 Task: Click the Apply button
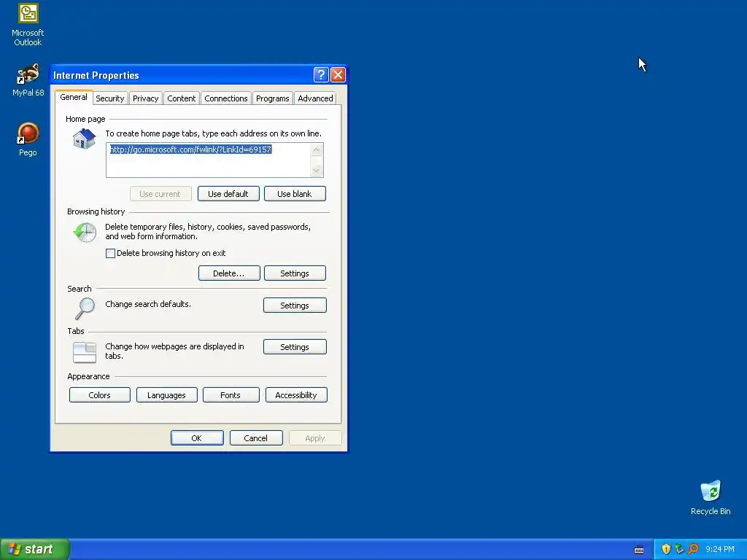pyautogui.click(x=315, y=438)
